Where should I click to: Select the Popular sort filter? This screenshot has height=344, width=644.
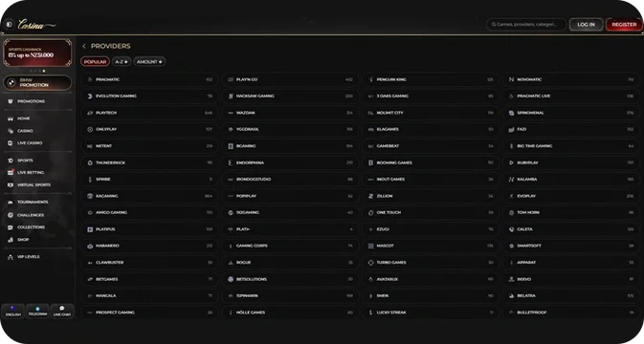pos(96,61)
